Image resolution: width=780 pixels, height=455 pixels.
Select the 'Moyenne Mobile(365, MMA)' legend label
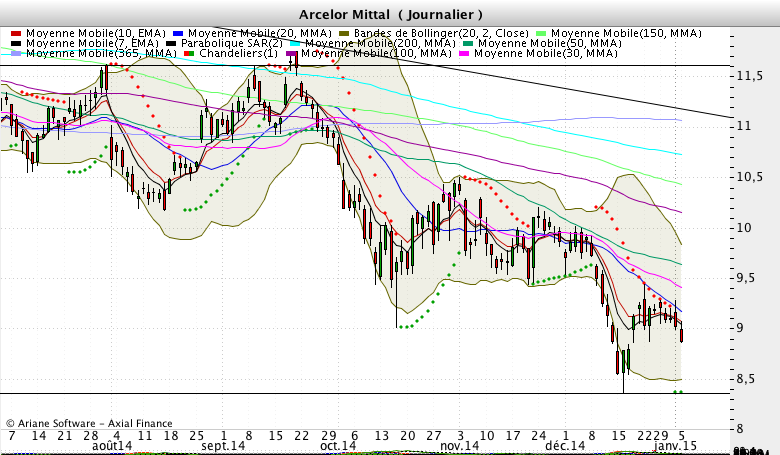tap(101, 53)
